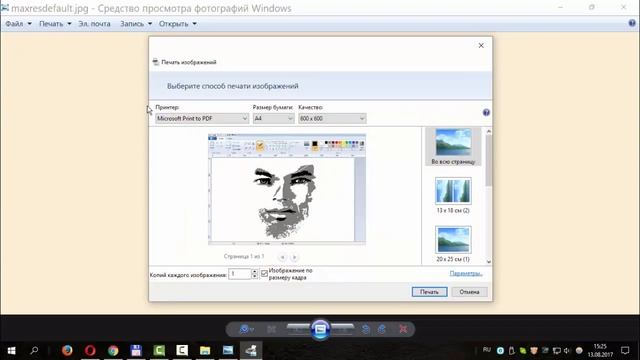Viewport: 640px width, 360px height.
Task: Click the printer taskbar icon
Action: 251,350
